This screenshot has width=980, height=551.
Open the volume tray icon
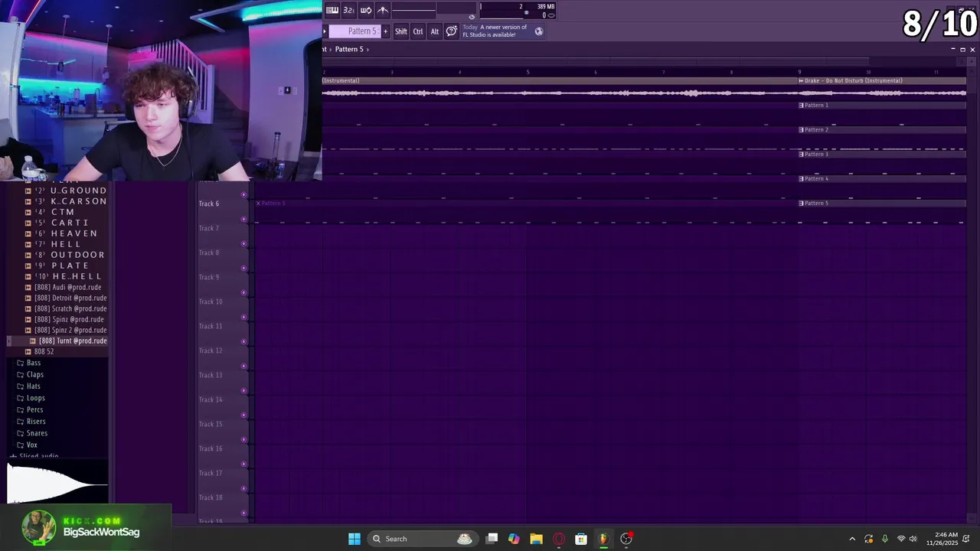click(x=913, y=539)
